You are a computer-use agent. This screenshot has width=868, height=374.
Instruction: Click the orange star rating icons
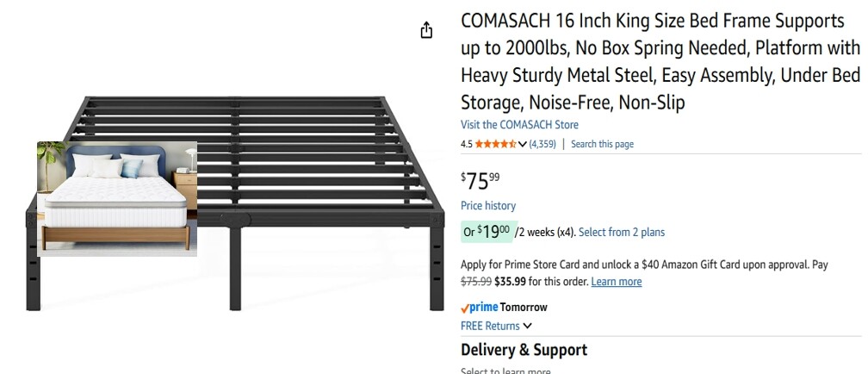pos(495,144)
